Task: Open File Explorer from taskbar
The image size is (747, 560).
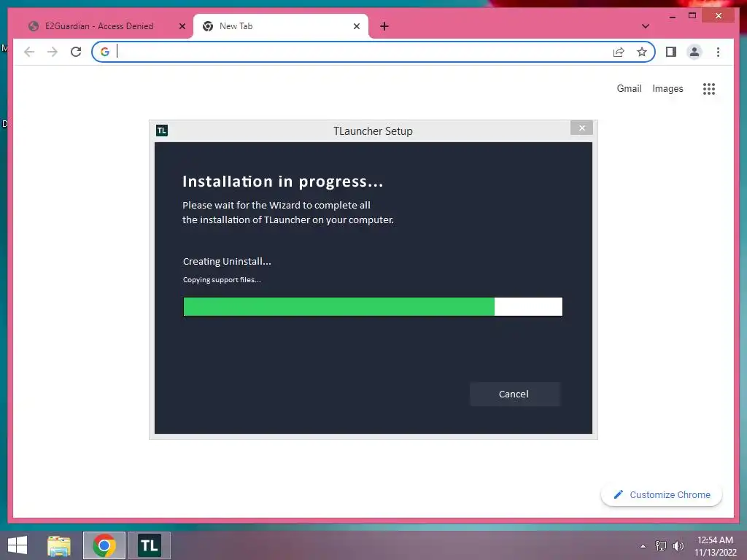Action: (59, 545)
